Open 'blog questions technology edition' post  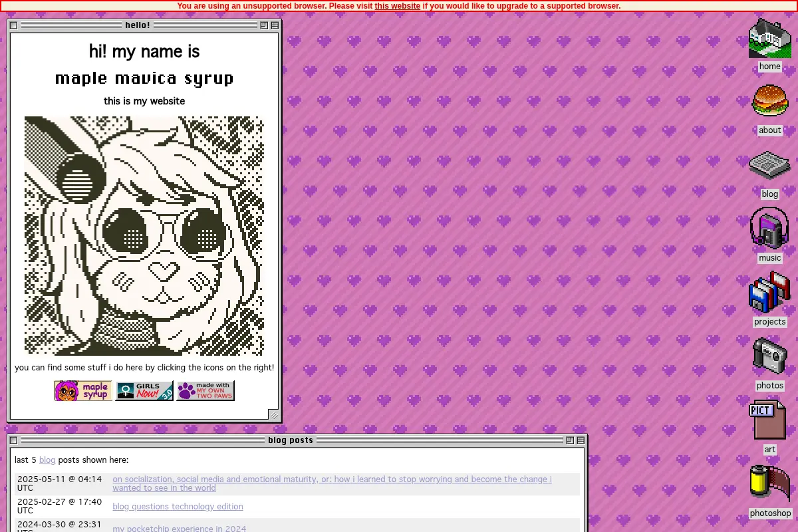click(x=178, y=507)
